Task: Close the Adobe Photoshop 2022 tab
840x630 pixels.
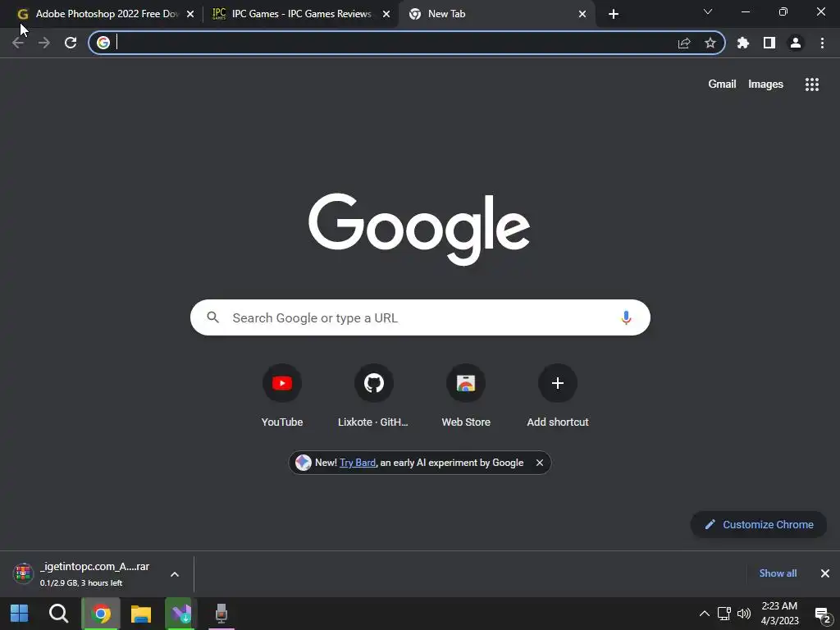Action: pyautogui.click(x=190, y=14)
